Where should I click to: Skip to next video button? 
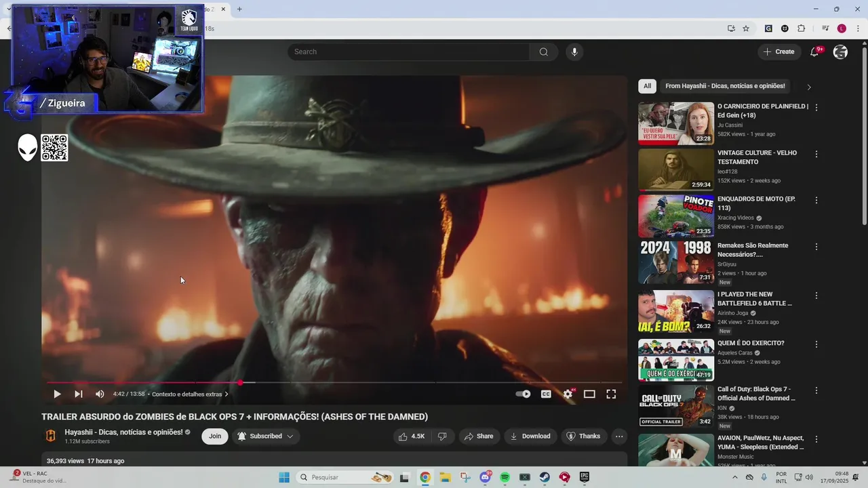tap(79, 394)
